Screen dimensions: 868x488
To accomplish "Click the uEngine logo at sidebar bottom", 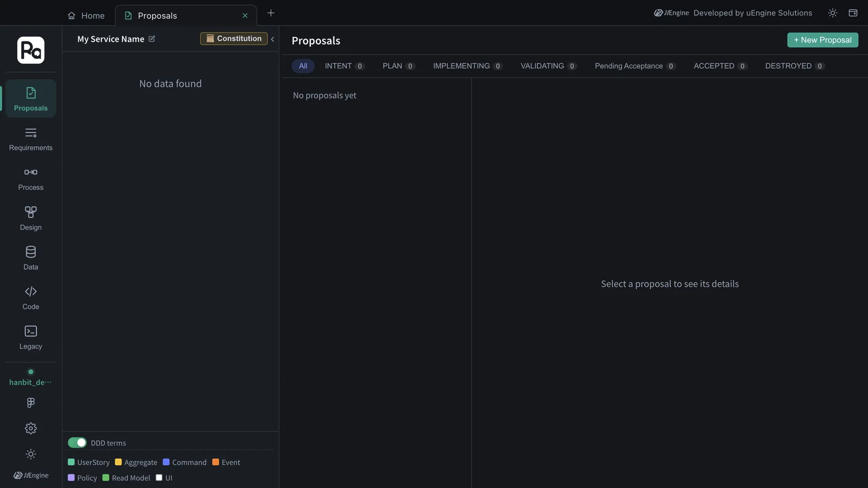I will [31, 476].
